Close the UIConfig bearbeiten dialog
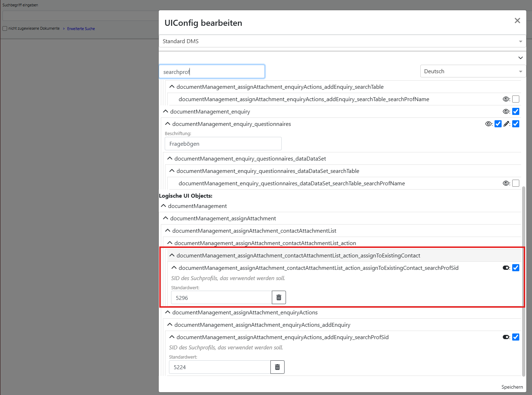 coord(517,21)
